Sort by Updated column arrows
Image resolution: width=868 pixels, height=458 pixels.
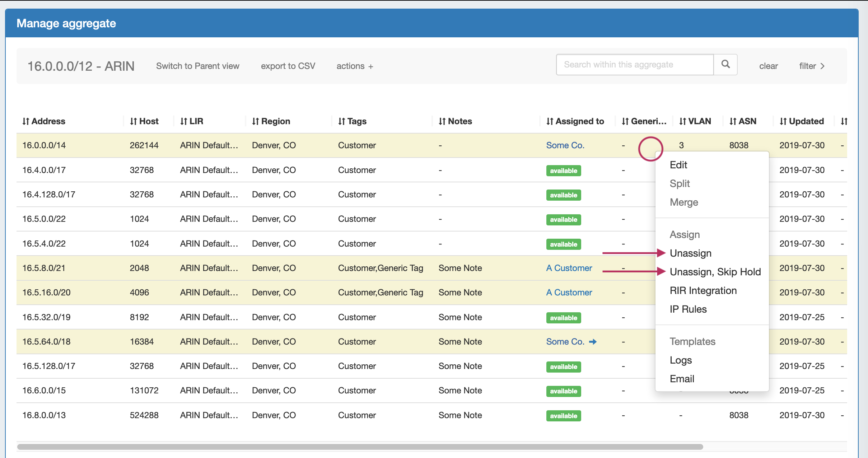pos(783,121)
